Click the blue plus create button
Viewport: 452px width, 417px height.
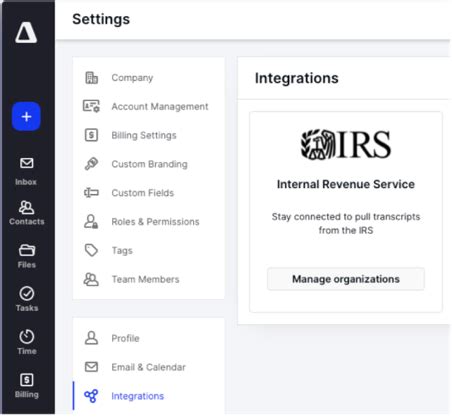(x=26, y=117)
